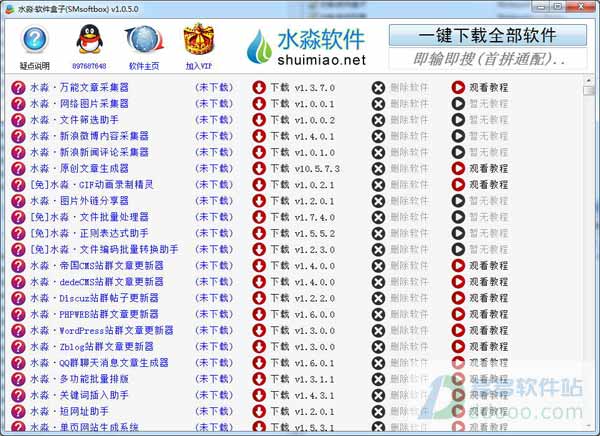600x436 pixels.
Task: Click the download icon for 万能文章采集器 v1.3.7.0
Action: click(x=259, y=88)
